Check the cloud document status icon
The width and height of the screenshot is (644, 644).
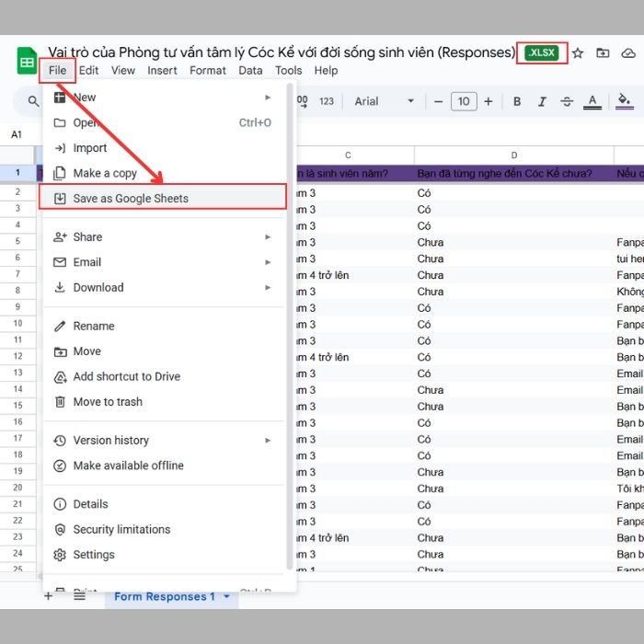point(628,53)
